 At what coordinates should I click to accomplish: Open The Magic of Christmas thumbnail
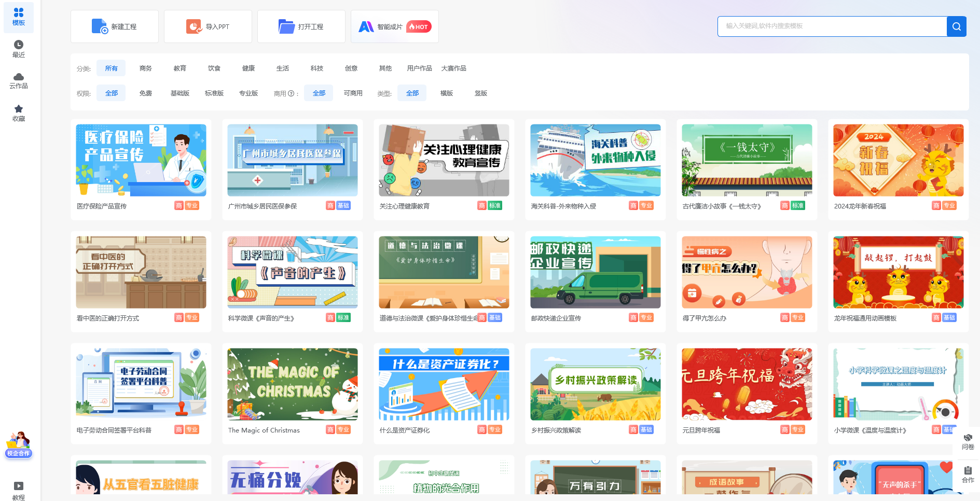pyautogui.click(x=293, y=384)
